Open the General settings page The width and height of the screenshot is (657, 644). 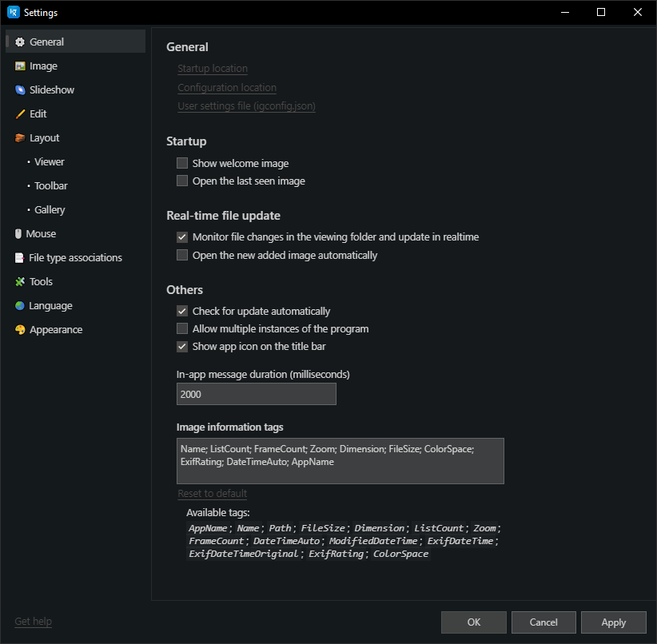pos(75,42)
